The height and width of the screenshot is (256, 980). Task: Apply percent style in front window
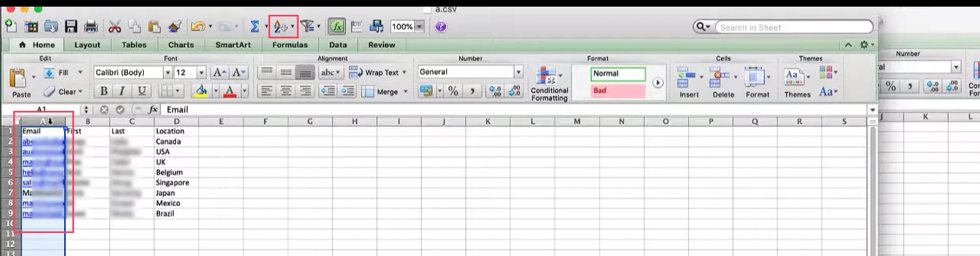point(453,91)
